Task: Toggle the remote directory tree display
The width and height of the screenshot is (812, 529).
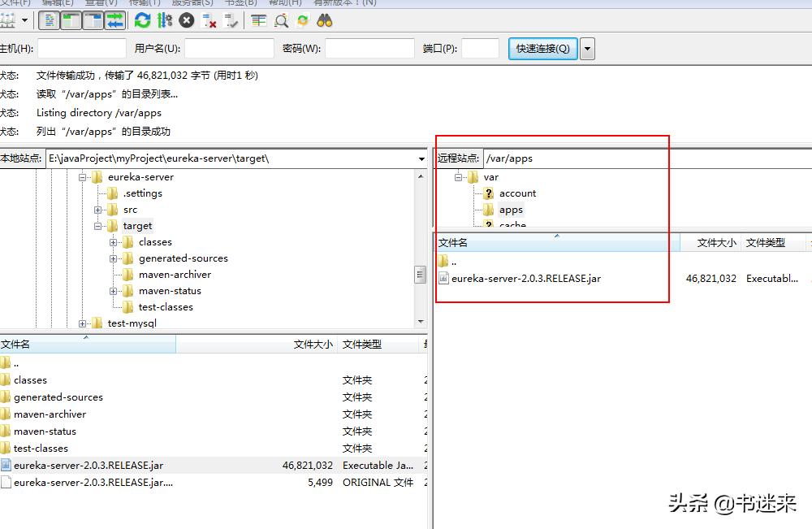Action: click(93, 21)
